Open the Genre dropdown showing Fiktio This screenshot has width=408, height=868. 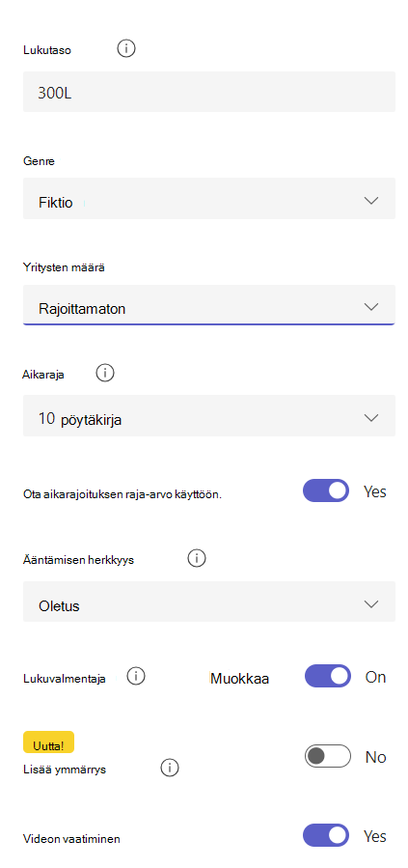[209, 199]
